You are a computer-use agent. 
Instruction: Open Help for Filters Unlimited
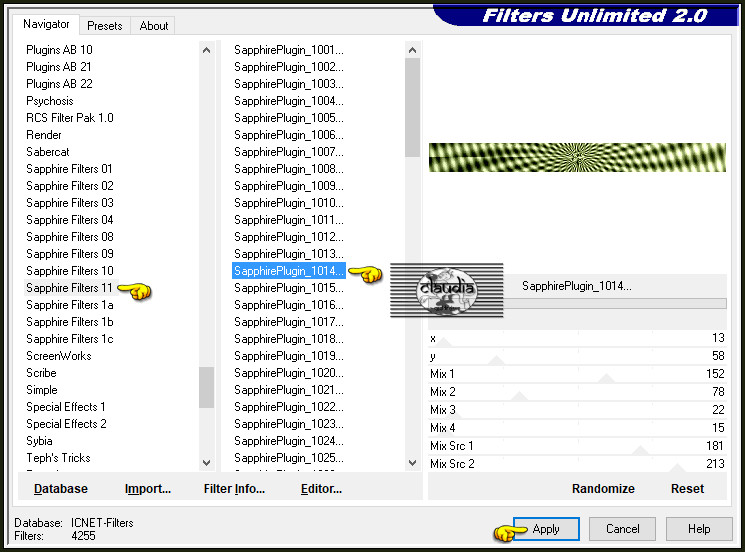[699, 529]
